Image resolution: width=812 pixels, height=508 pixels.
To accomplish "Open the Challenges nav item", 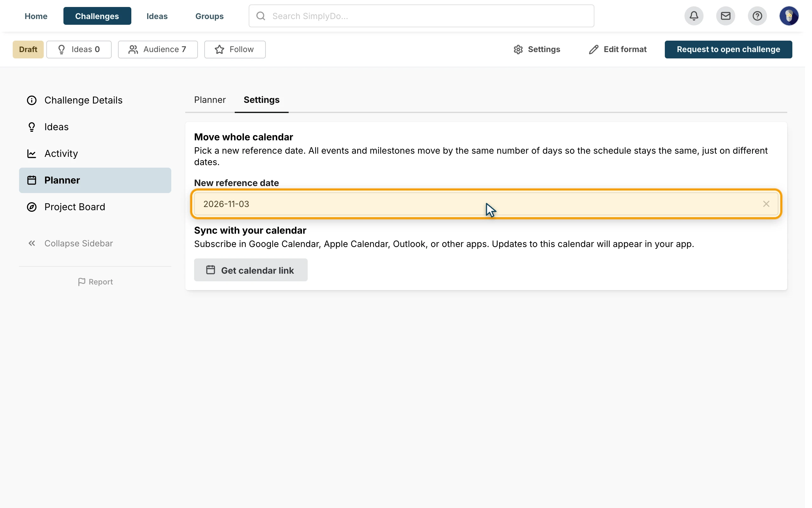I will point(97,16).
